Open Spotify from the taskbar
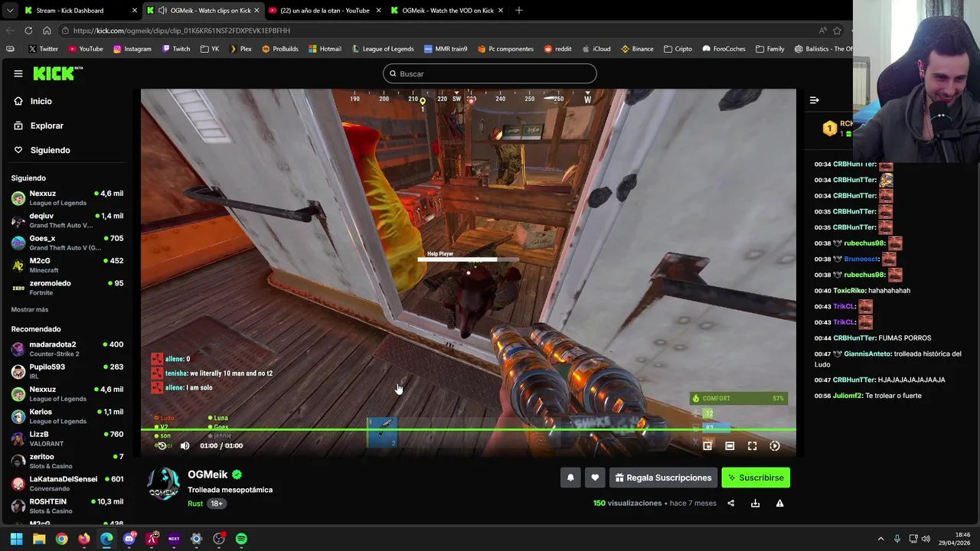 click(x=241, y=539)
